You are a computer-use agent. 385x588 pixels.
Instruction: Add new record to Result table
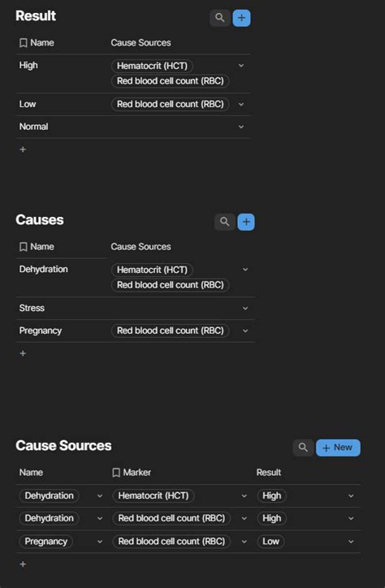click(x=241, y=18)
